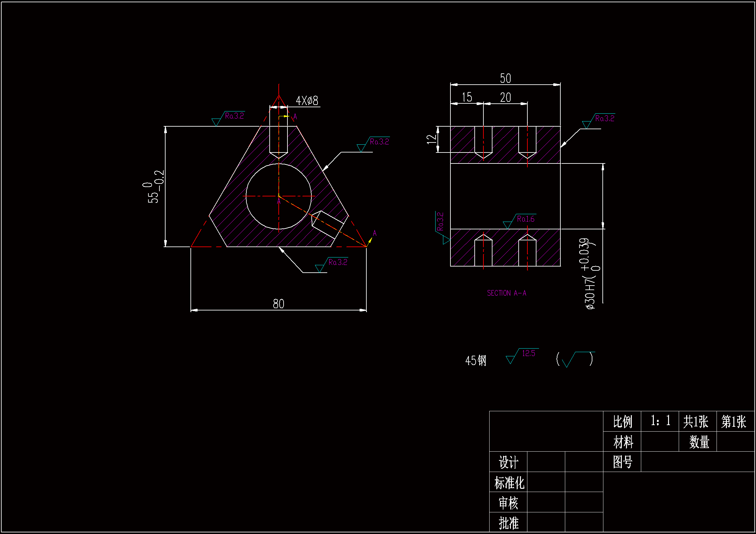Select the 12.5 roughness symbol beside 45钢

coord(528,354)
